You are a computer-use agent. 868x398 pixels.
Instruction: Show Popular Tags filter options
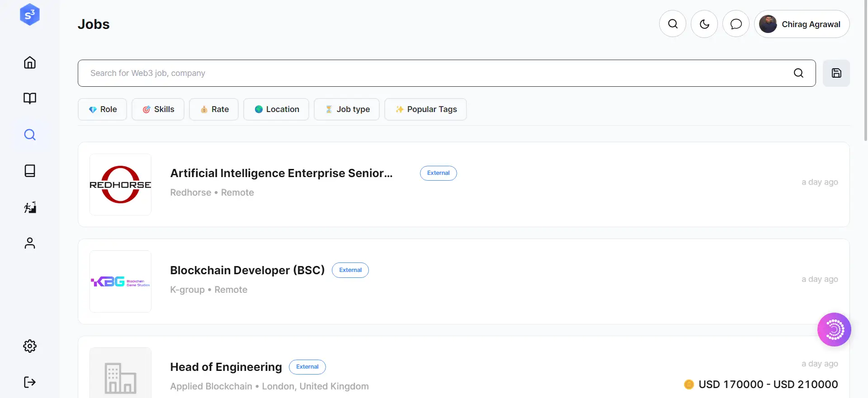(x=425, y=109)
